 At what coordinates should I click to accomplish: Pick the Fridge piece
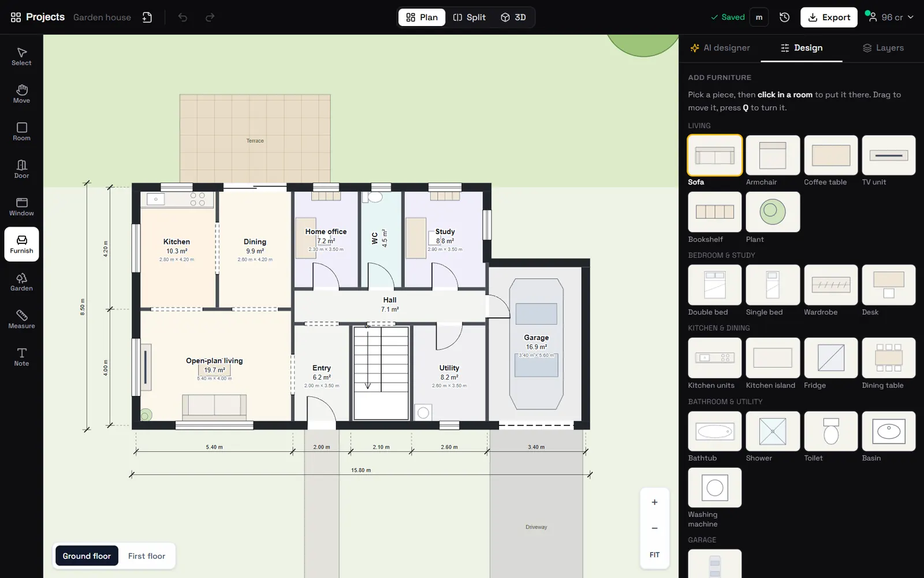(x=831, y=358)
